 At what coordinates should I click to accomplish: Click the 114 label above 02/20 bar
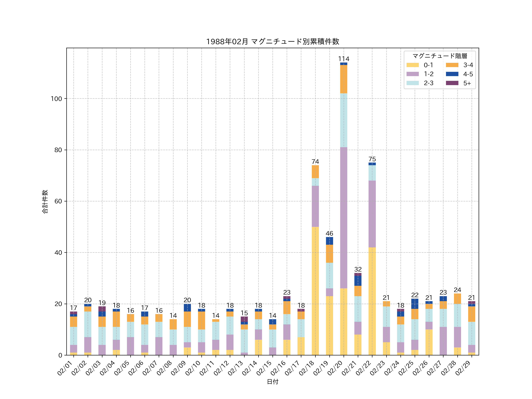click(x=344, y=59)
